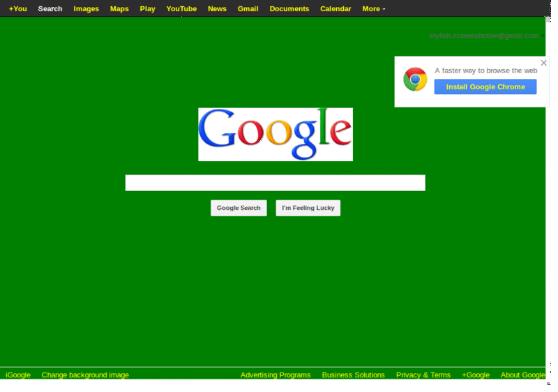Screen dimensions: 558x392
Task: Open YouTube from the top bar
Action: point(181,9)
